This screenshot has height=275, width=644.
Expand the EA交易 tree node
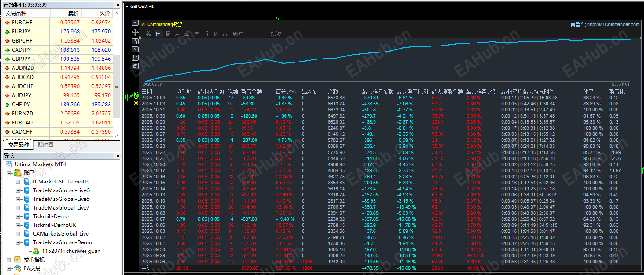(9, 268)
